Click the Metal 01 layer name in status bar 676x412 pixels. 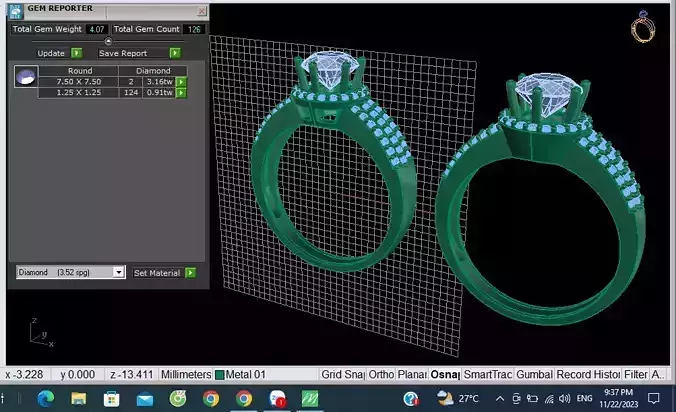[245, 375]
